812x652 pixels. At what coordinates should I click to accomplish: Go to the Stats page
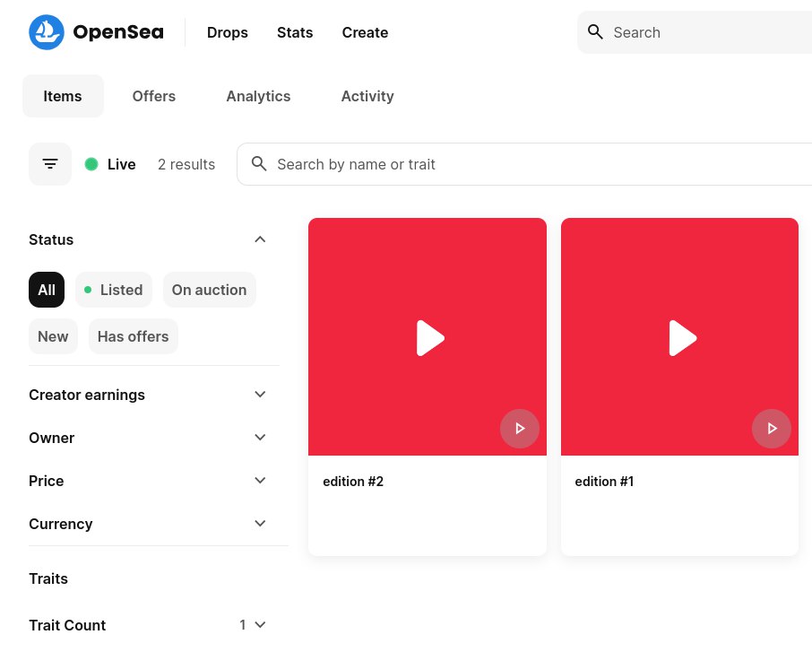coord(295,32)
